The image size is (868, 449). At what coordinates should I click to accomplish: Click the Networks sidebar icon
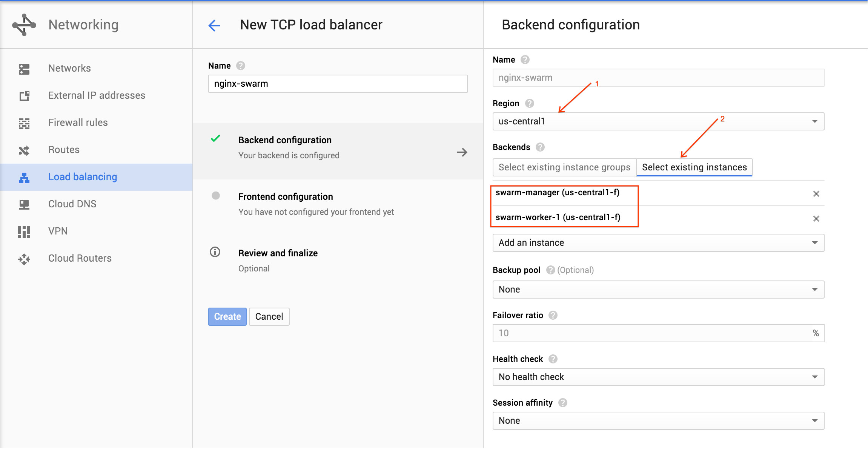(x=24, y=69)
